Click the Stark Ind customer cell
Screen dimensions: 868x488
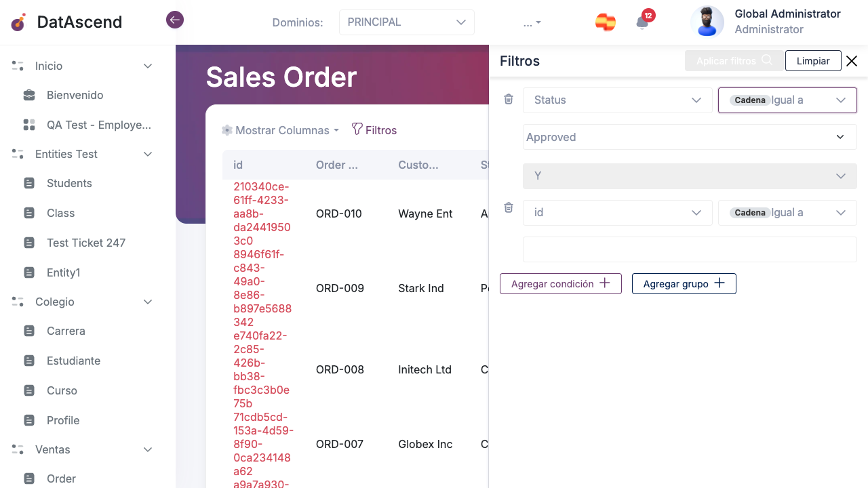click(x=421, y=288)
